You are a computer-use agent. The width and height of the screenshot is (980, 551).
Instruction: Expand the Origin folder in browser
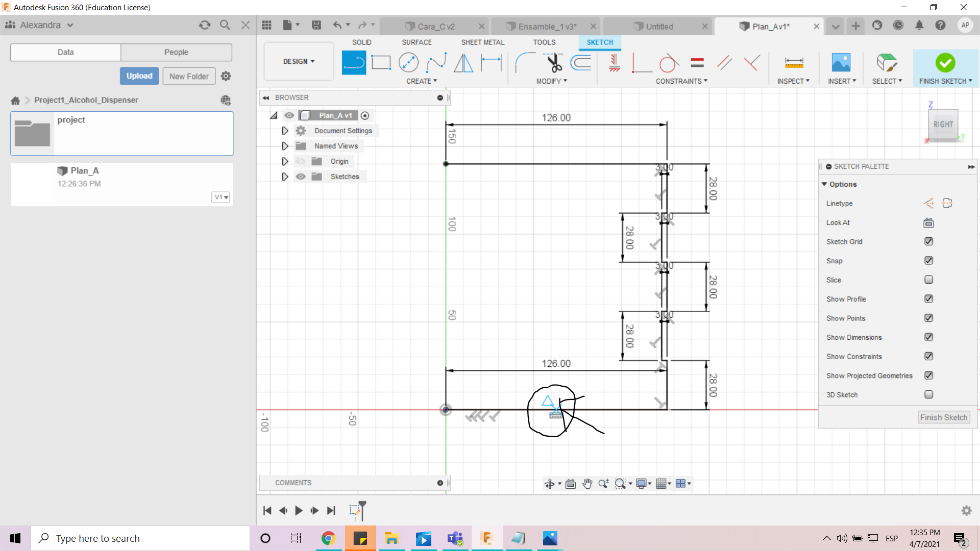coord(285,161)
